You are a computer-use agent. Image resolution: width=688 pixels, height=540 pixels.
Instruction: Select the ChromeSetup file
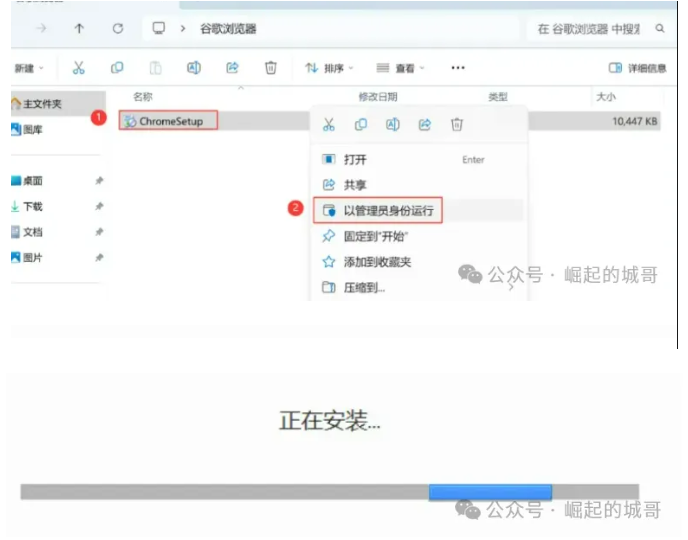(168, 121)
